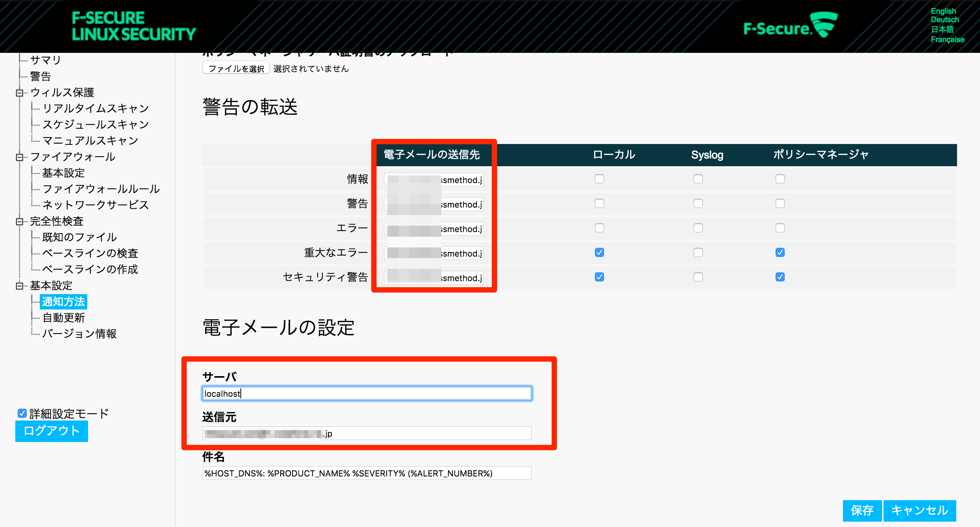Select ファイアウォール in the tree
The height and width of the screenshot is (527, 980).
point(73,157)
